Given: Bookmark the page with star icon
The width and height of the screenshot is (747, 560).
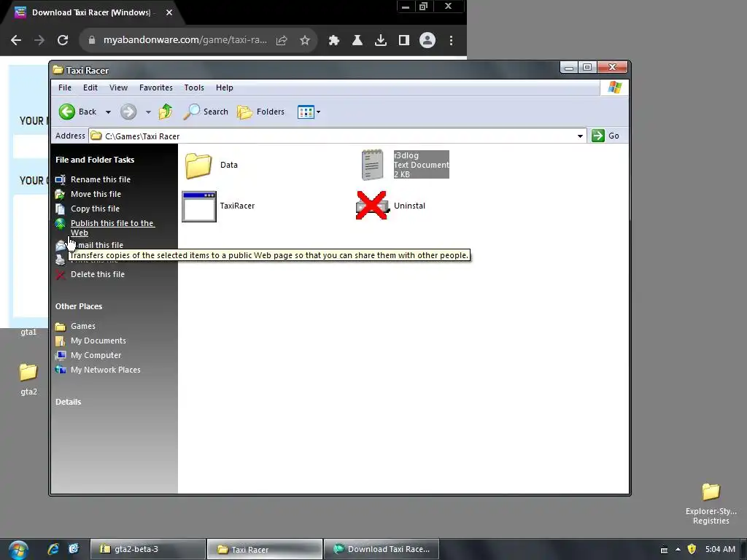Looking at the screenshot, I should tap(305, 41).
